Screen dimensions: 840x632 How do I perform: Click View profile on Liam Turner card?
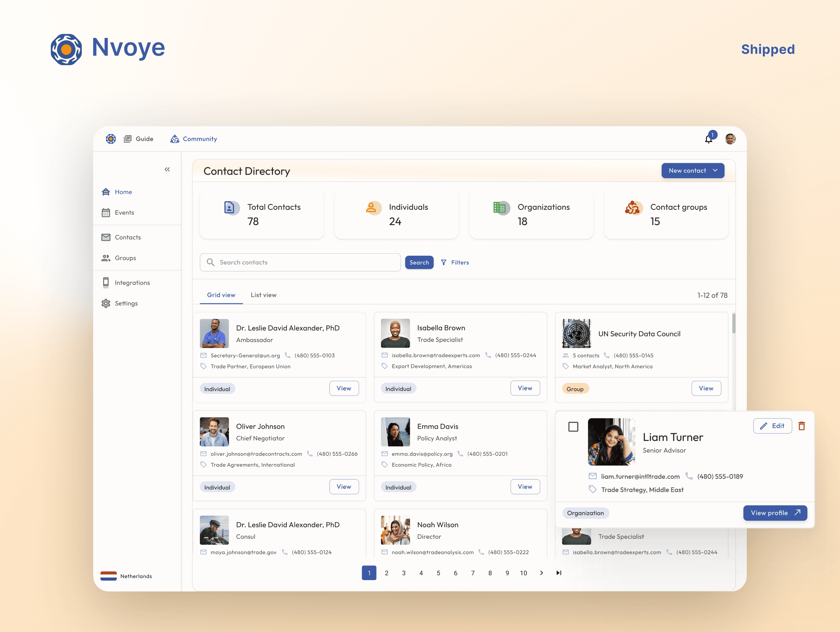[x=775, y=513]
